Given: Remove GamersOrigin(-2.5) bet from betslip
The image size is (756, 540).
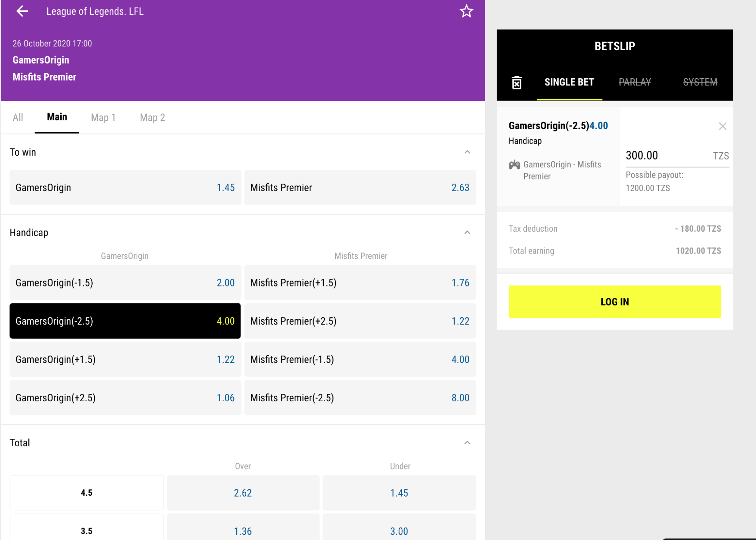Looking at the screenshot, I should (722, 126).
